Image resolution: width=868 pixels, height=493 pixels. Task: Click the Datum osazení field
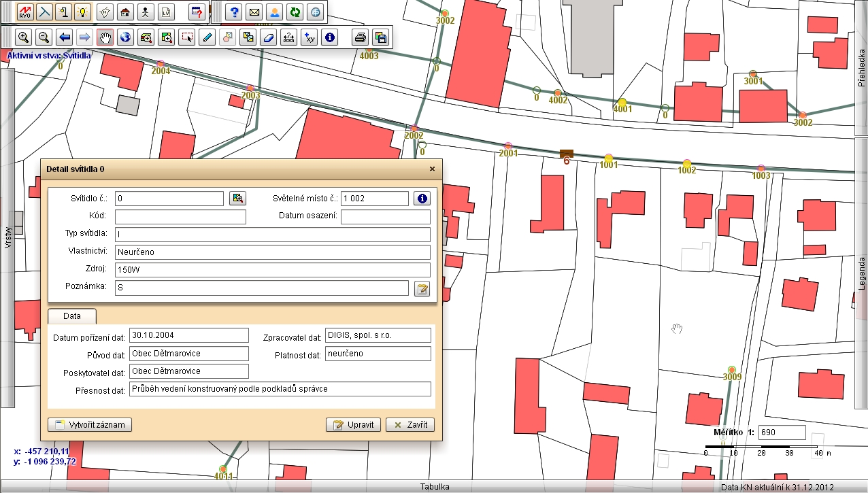click(x=386, y=217)
